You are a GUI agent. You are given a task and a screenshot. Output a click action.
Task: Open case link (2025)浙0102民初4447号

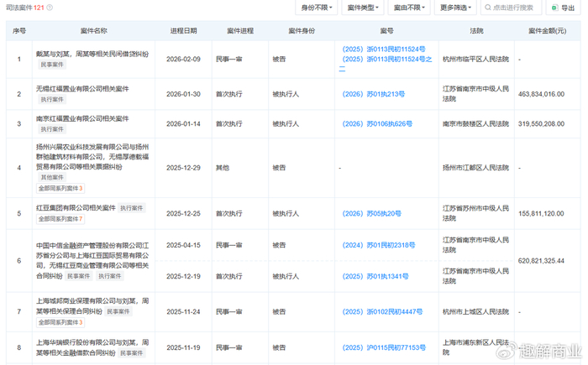point(382,312)
